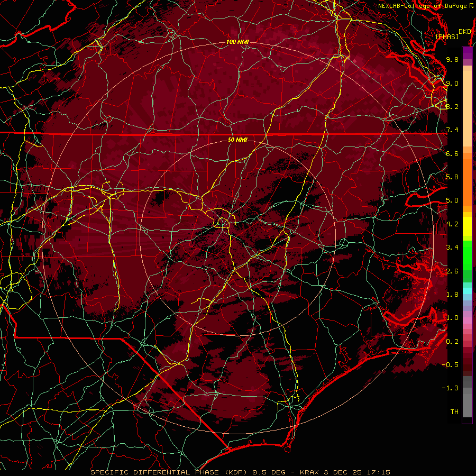The height and width of the screenshot is (476, 476).
Task: Click the 3.4 value on the scale
Action: coord(452,248)
